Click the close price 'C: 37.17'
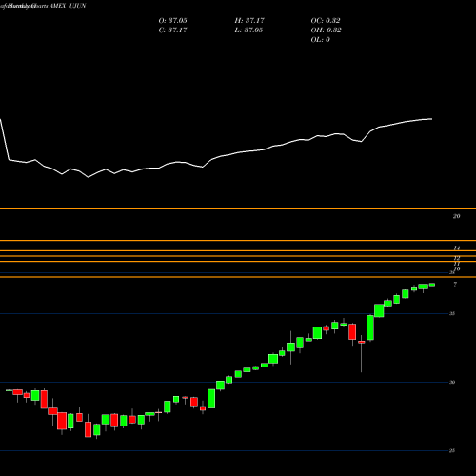Screen dimensions: 476x476 [172, 30]
